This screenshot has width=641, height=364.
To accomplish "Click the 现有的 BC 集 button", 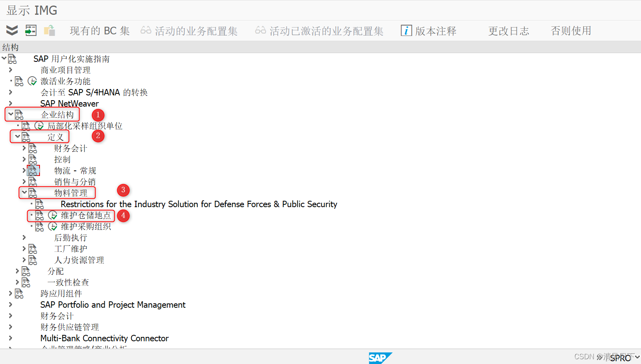I will (x=100, y=31).
